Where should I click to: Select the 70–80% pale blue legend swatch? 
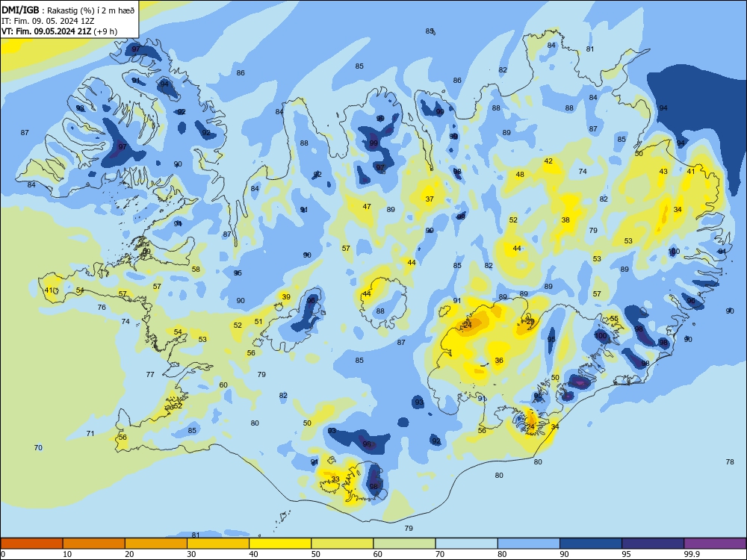pos(466,544)
